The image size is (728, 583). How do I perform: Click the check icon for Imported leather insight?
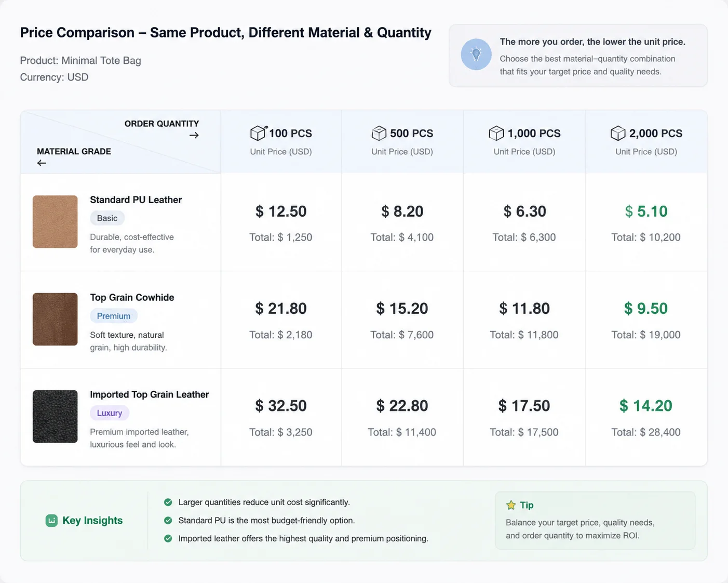[168, 539]
